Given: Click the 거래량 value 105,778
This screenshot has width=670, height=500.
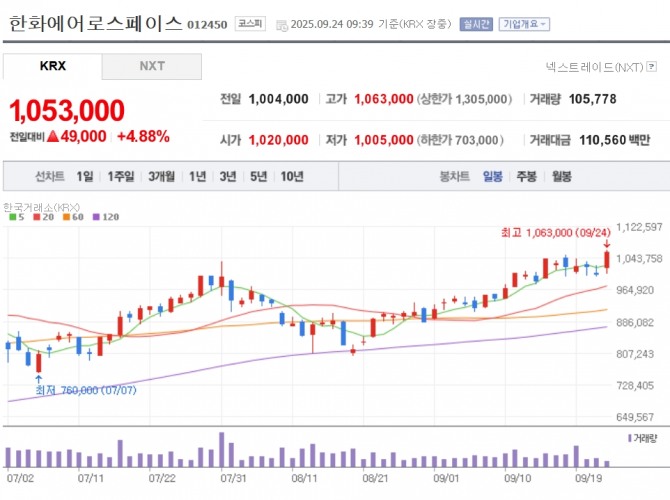Looking at the screenshot, I should click(x=593, y=99).
